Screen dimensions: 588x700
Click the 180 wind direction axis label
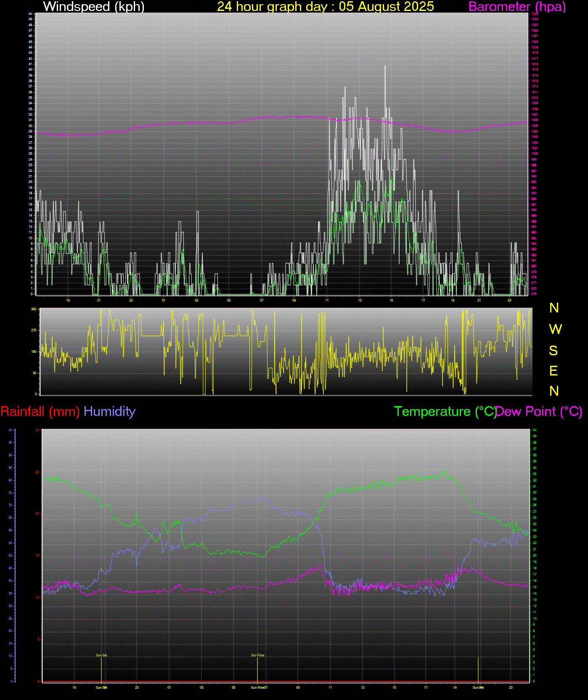[34, 352]
